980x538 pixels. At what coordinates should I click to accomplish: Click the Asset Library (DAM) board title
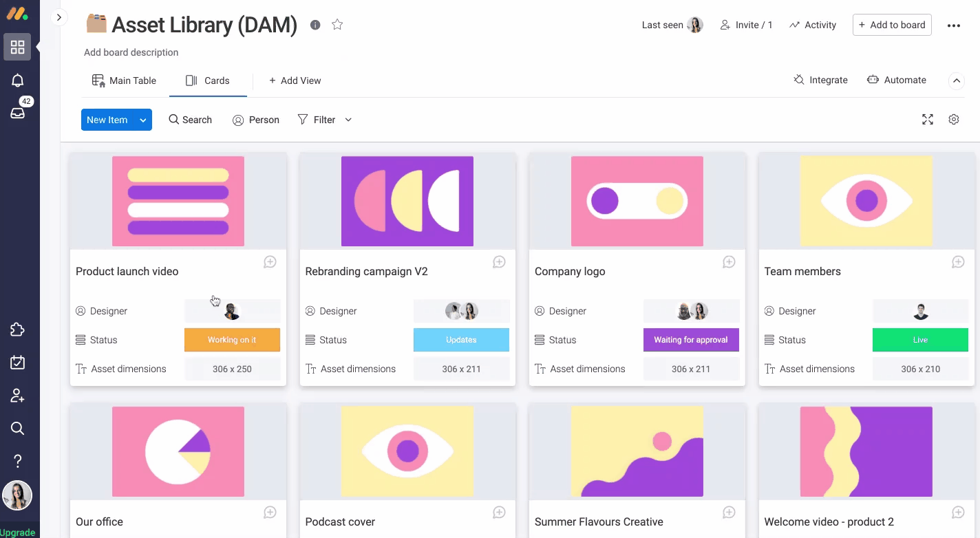tap(204, 25)
